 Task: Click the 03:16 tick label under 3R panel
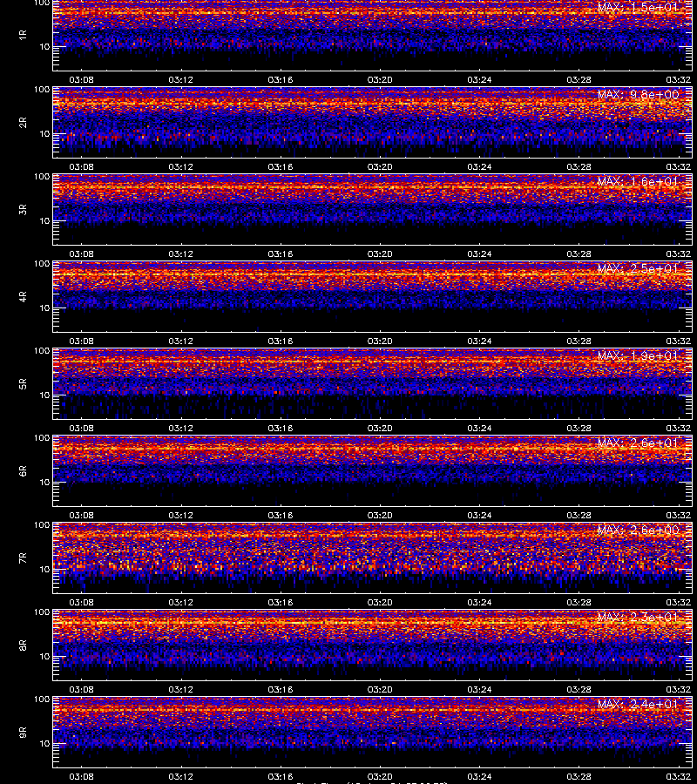pos(280,254)
